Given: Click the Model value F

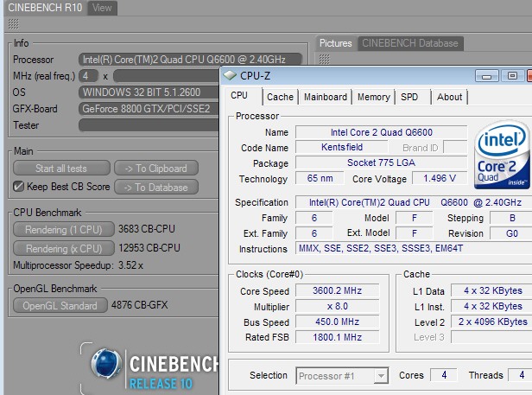Looking at the screenshot, I should [x=415, y=218].
